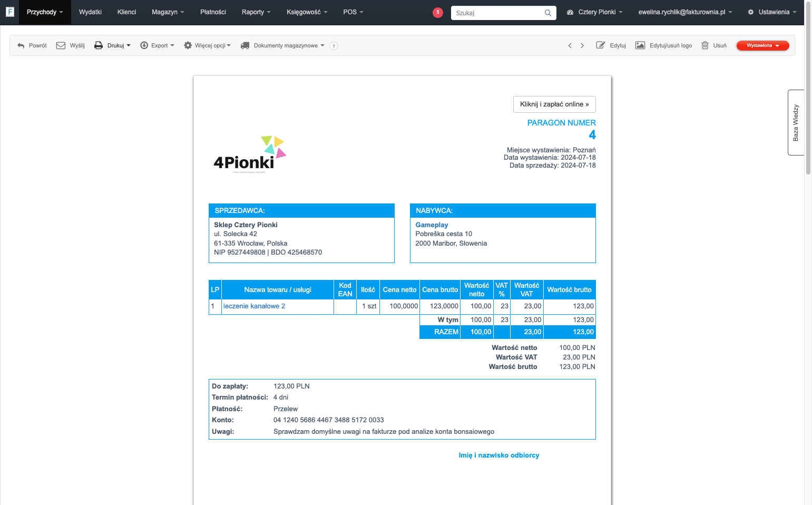
Task: Open the Gameplay buyer link
Action: [432, 225]
